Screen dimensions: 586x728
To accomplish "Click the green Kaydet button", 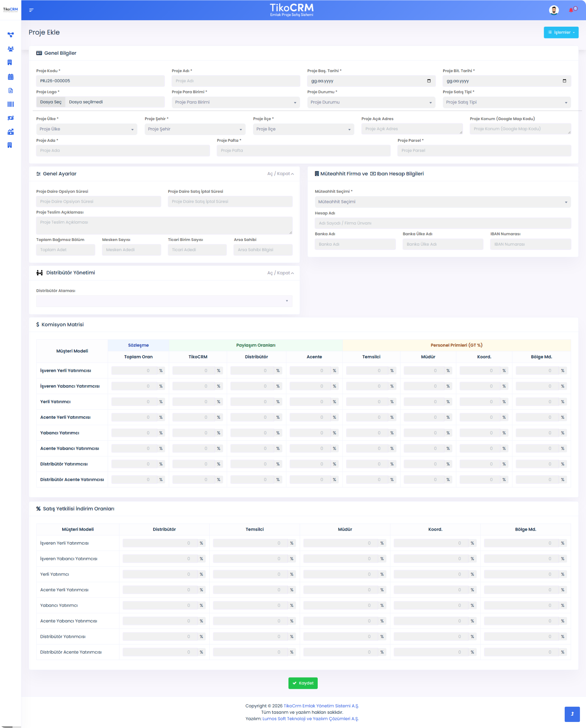I will [303, 683].
